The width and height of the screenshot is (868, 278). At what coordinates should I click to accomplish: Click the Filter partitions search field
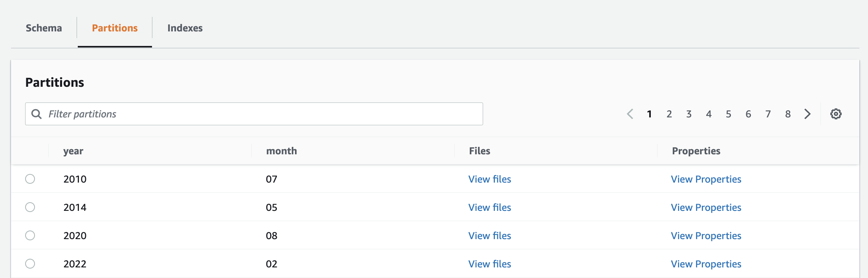[259, 114]
